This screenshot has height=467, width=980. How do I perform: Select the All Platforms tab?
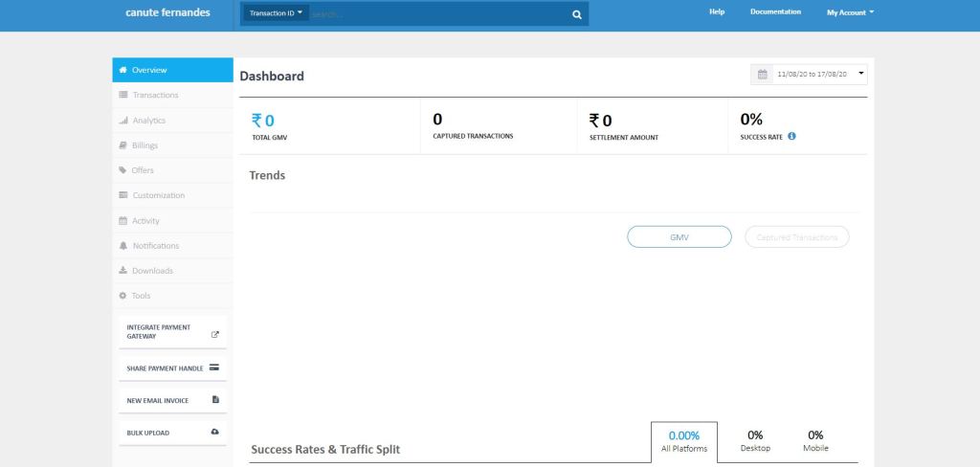point(684,441)
